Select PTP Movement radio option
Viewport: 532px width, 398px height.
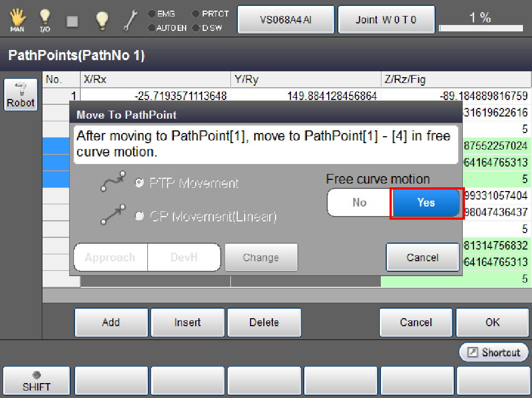tap(139, 183)
